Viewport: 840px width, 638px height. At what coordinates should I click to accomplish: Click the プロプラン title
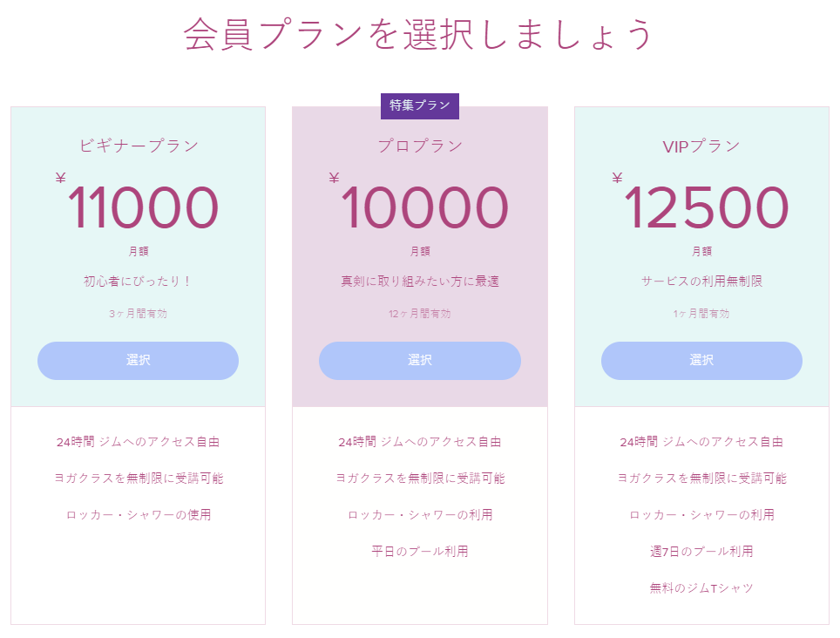420,146
